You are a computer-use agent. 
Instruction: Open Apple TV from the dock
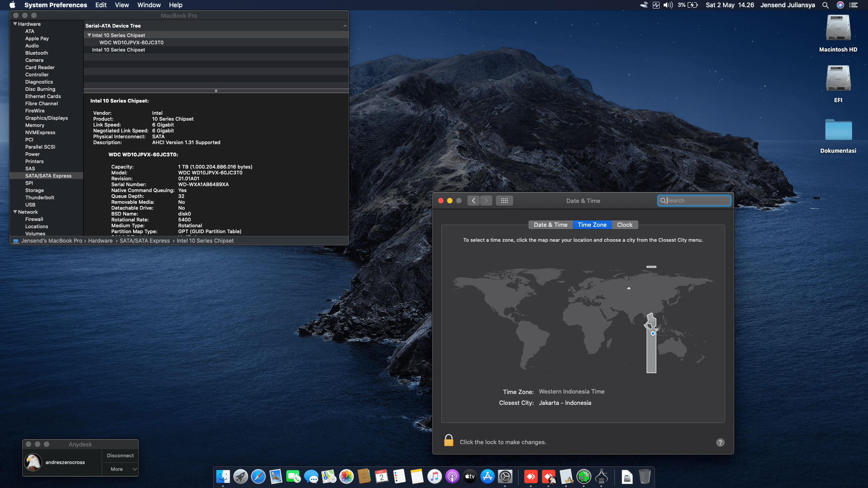[x=470, y=477]
